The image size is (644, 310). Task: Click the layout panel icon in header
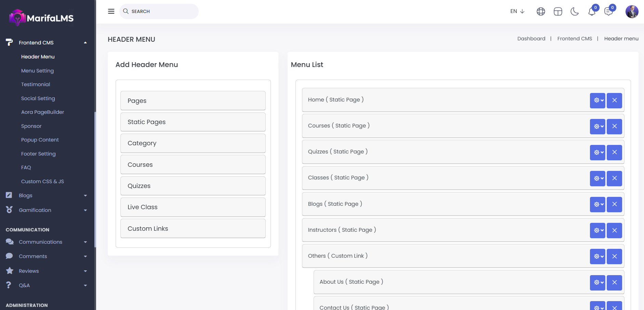click(x=558, y=12)
